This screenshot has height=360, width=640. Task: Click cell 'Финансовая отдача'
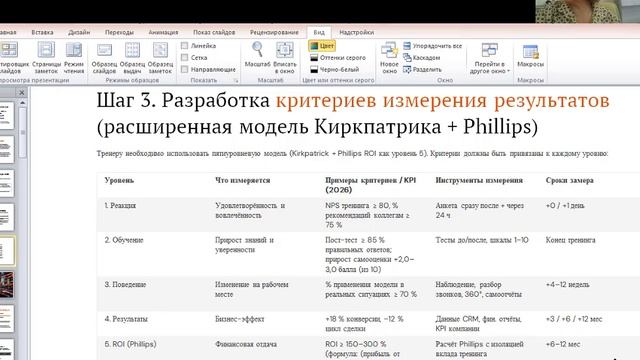tap(246, 344)
